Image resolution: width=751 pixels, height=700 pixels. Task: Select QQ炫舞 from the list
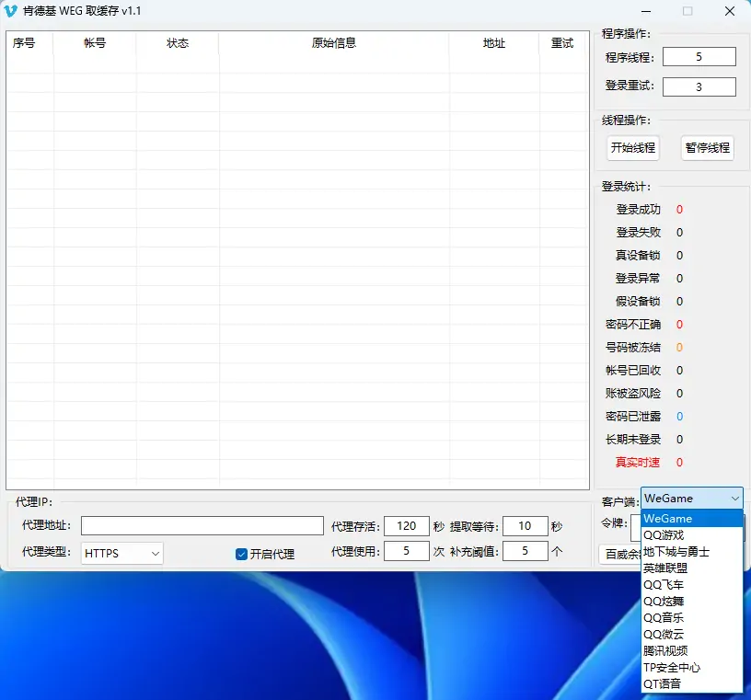pos(691,602)
